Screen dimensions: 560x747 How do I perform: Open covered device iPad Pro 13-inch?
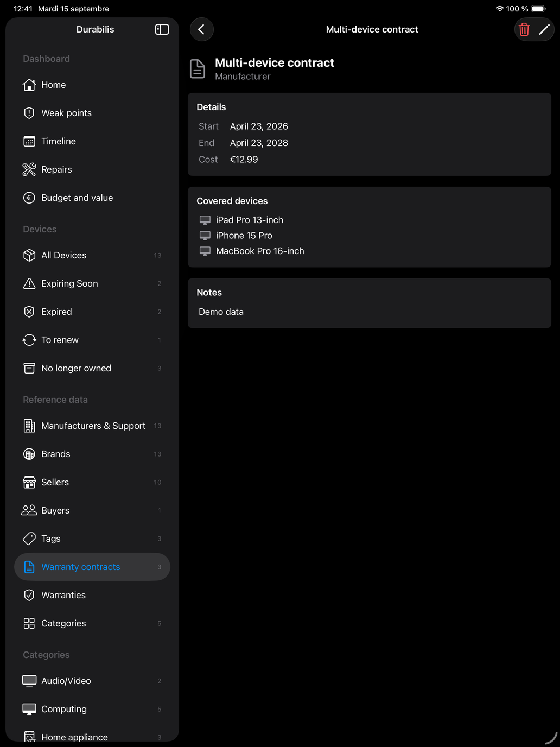(250, 220)
